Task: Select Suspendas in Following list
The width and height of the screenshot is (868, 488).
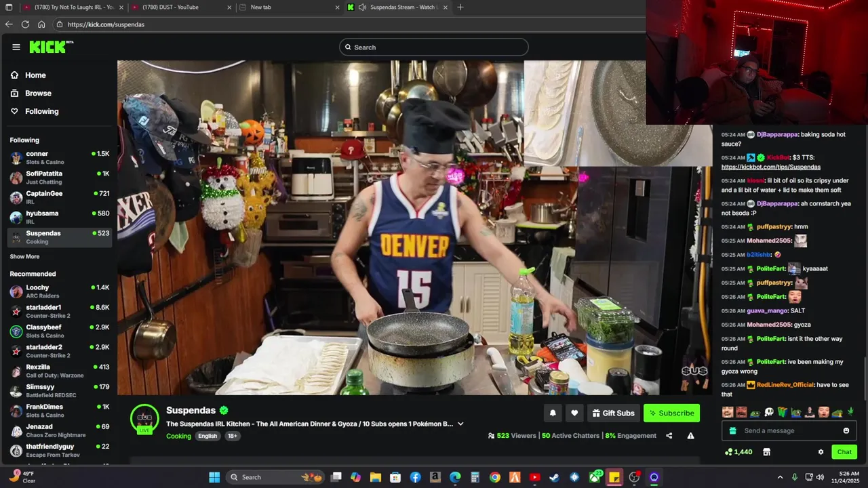Action: pos(60,237)
